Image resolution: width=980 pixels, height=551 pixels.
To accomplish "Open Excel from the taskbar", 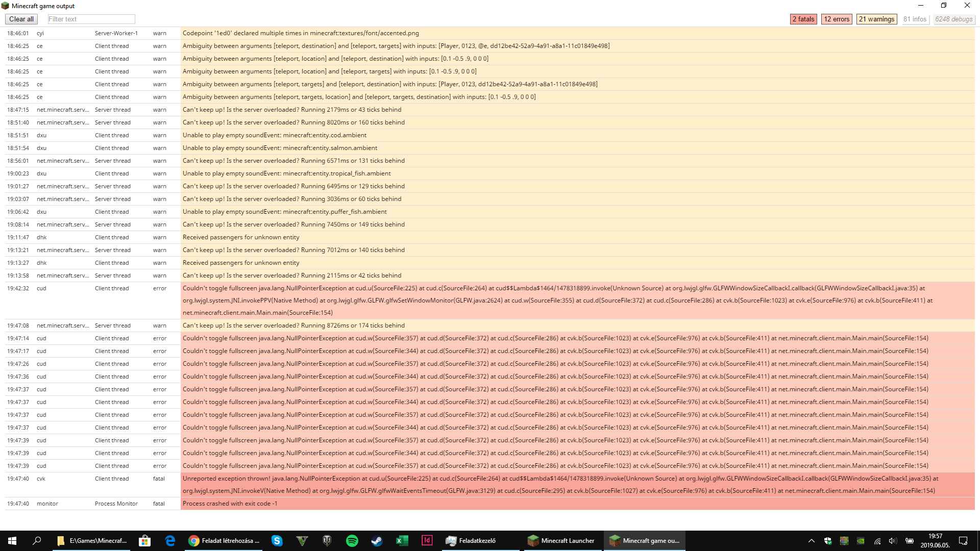I will [x=402, y=541].
